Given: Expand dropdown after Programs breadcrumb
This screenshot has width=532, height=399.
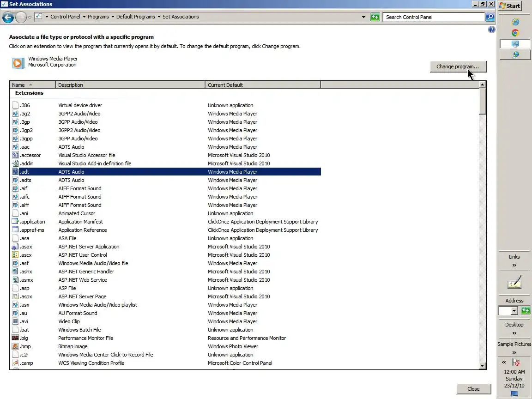Looking at the screenshot, I should pos(113,17).
